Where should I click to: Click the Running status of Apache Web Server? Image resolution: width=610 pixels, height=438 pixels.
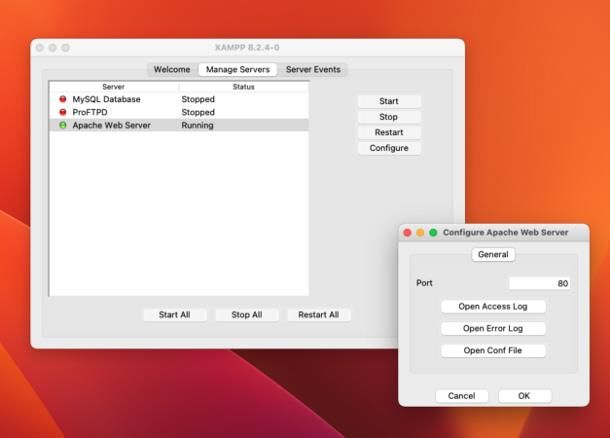tap(198, 125)
